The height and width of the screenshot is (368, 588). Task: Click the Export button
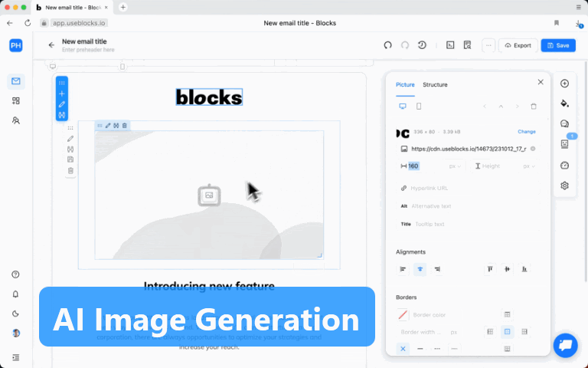coord(518,45)
